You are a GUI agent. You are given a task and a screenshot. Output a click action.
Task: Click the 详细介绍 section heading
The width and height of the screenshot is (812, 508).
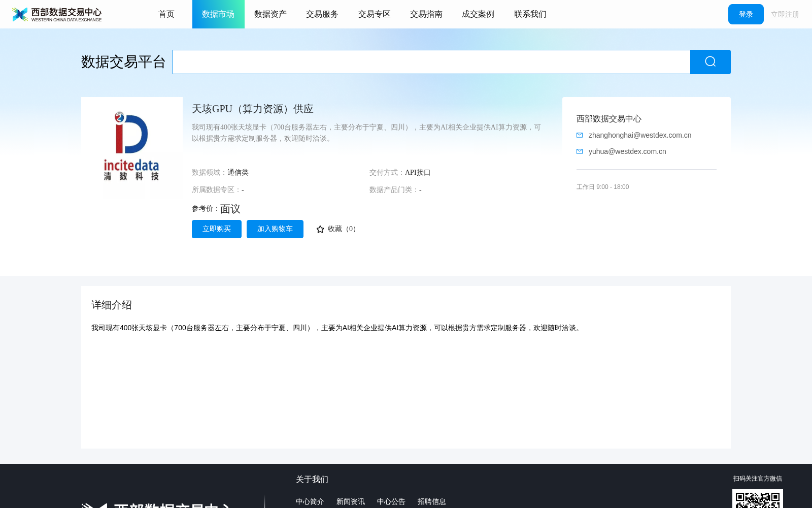112,305
